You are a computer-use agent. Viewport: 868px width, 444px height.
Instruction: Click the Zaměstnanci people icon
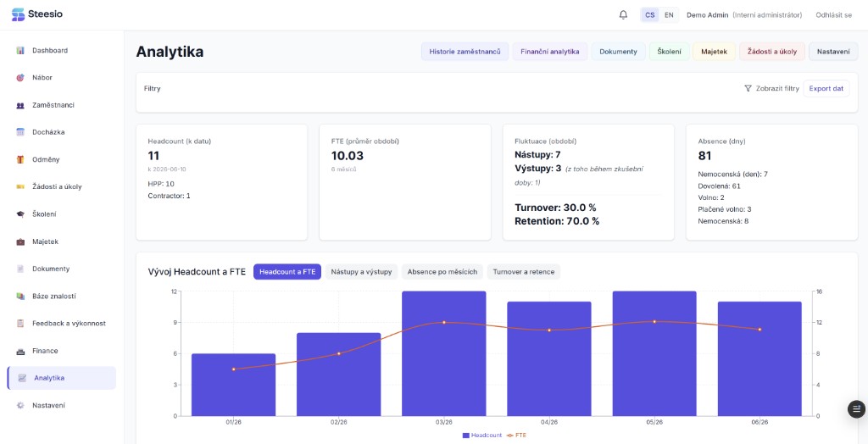[x=20, y=105]
